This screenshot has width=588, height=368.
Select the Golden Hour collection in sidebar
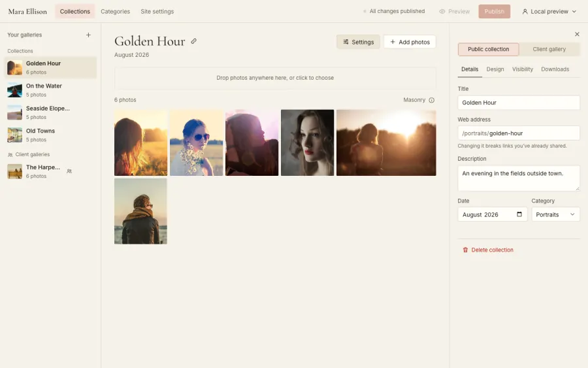[50, 67]
